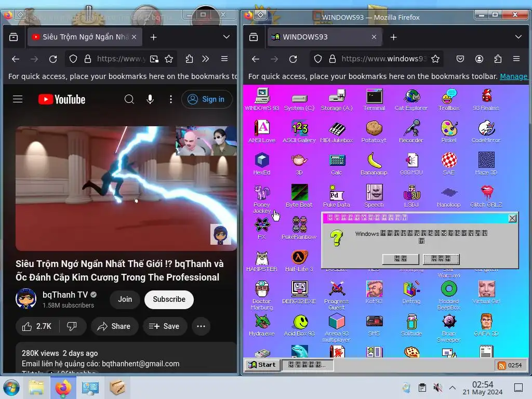Select the Siêu Trộm YouTube tab

click(x=84, y=37)
